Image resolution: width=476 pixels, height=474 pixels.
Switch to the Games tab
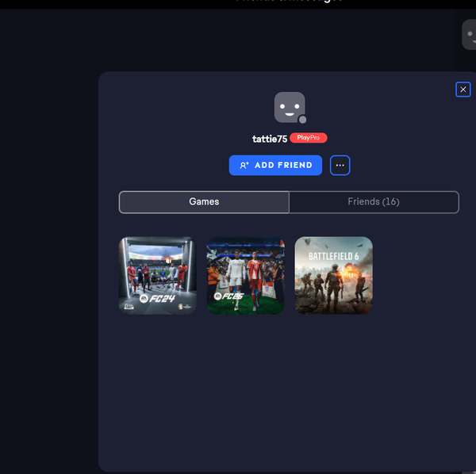(204, 202)
